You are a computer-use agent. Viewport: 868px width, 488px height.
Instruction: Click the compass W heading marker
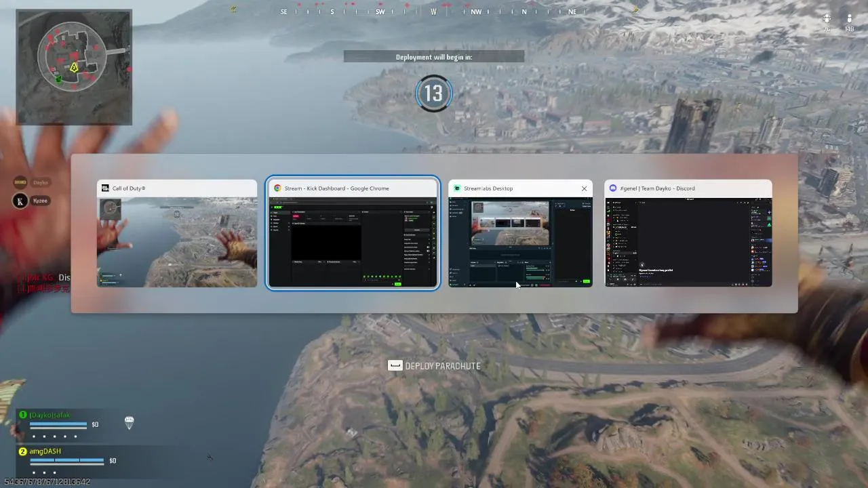433,12
